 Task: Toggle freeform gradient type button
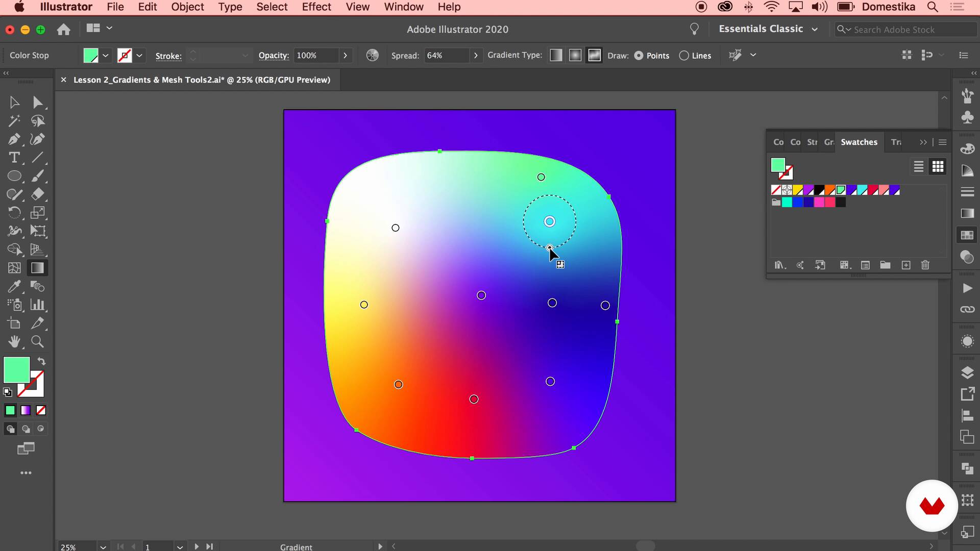coord(595,55)
